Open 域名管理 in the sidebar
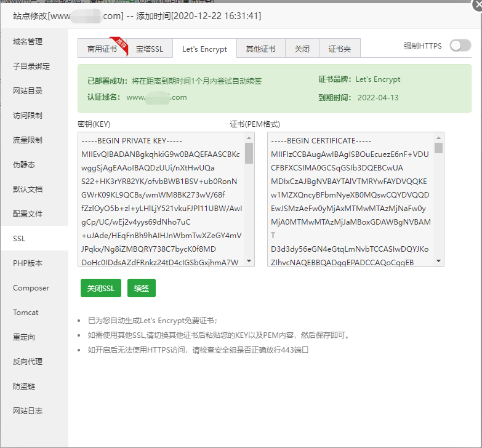The width and height of the screenshot is (482, 448). (34, 41)
